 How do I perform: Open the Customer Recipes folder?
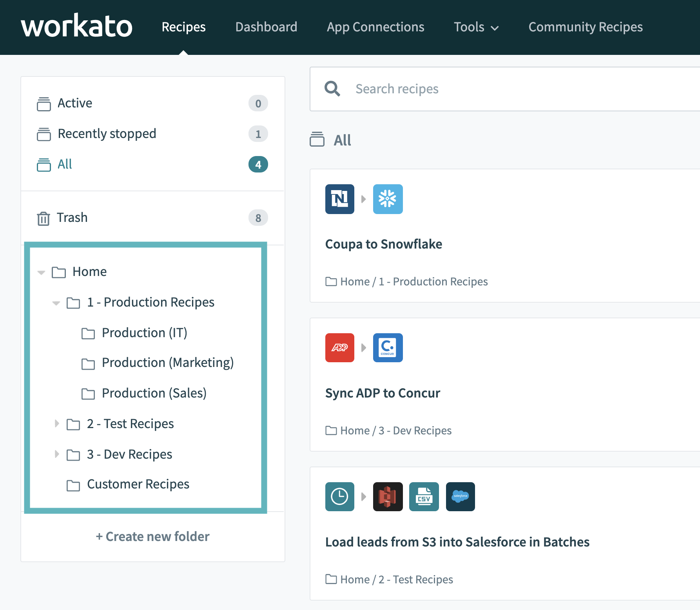[x=138, y=484]
